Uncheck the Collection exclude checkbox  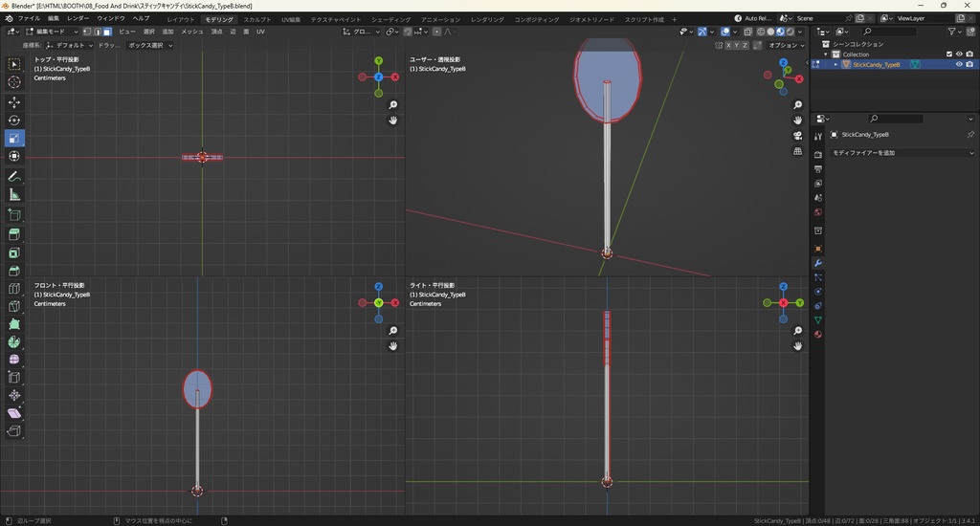coord(949,55)
